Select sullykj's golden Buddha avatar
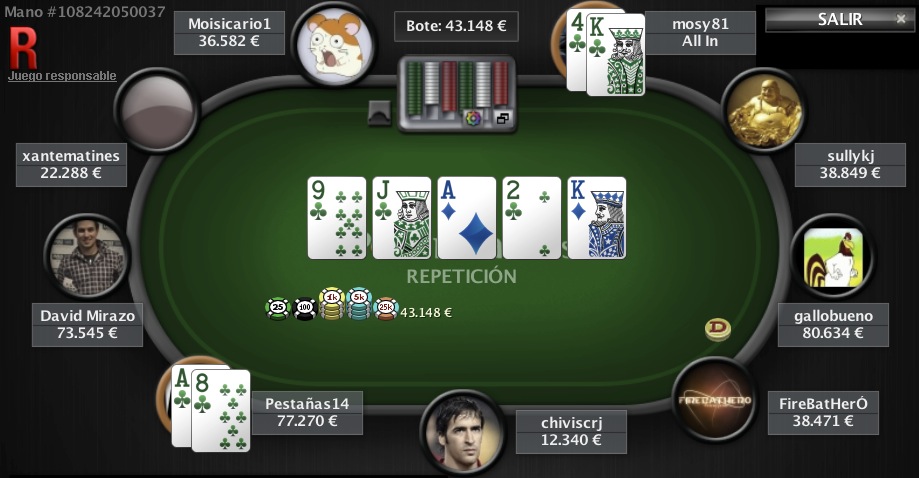The image size is (919, 478). coord(764,110)
